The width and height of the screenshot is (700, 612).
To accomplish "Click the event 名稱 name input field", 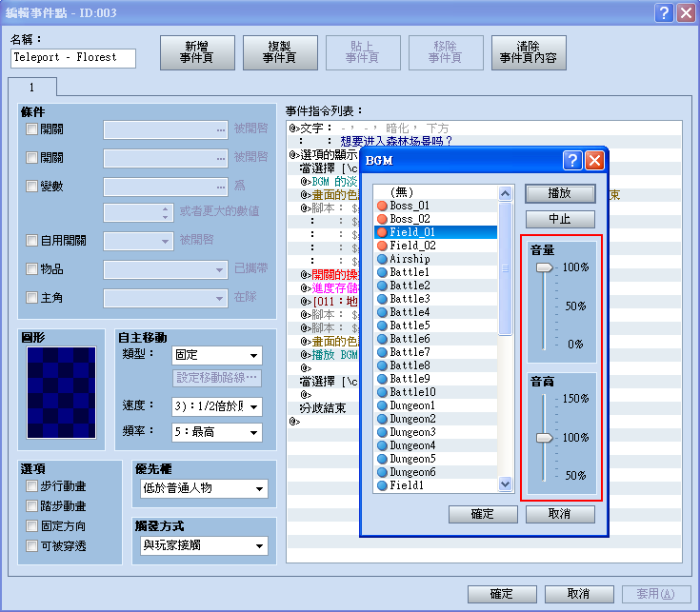I will point(73,58).
